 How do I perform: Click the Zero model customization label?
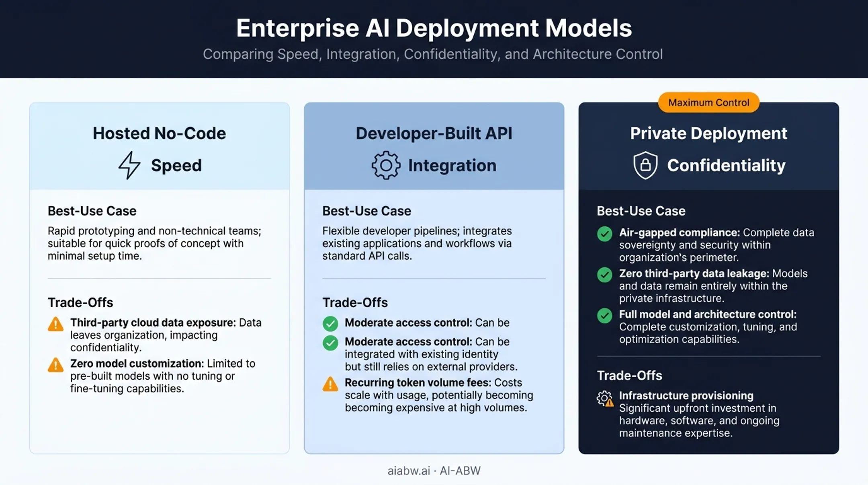(137, 364)
